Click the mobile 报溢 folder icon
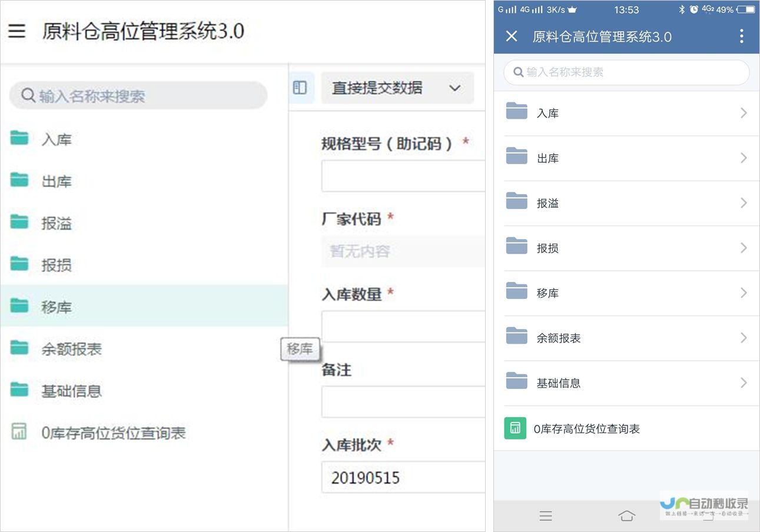This screenshot has height=532, width=760. 517,201
